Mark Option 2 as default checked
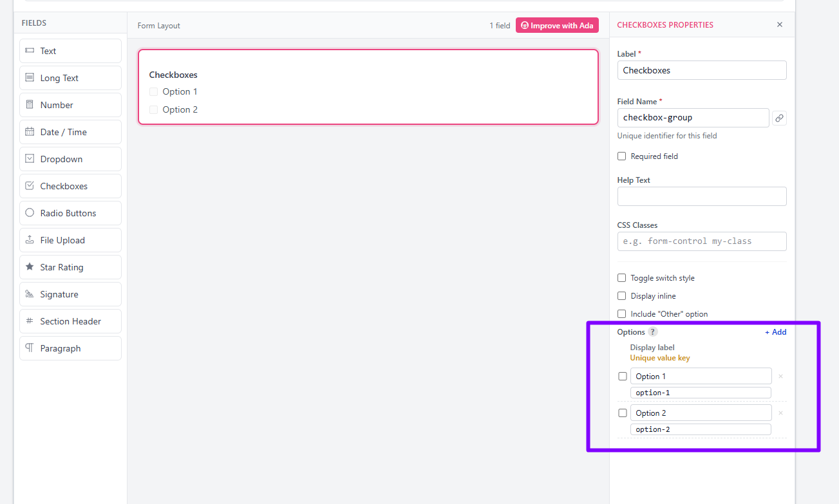This screenshot has width=839, height=504. tap(623, 413)
